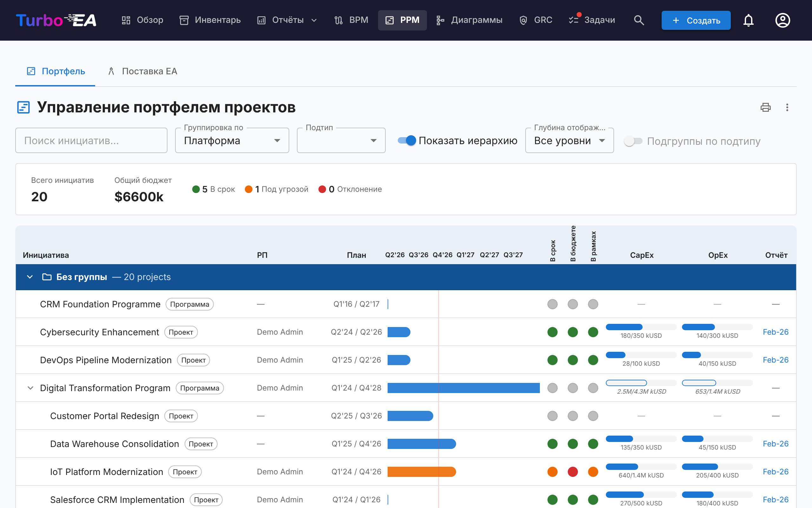The width and height of the screenshot is (812, 508).
Task: Open Диаграммы navigation item
Action: 469,20
